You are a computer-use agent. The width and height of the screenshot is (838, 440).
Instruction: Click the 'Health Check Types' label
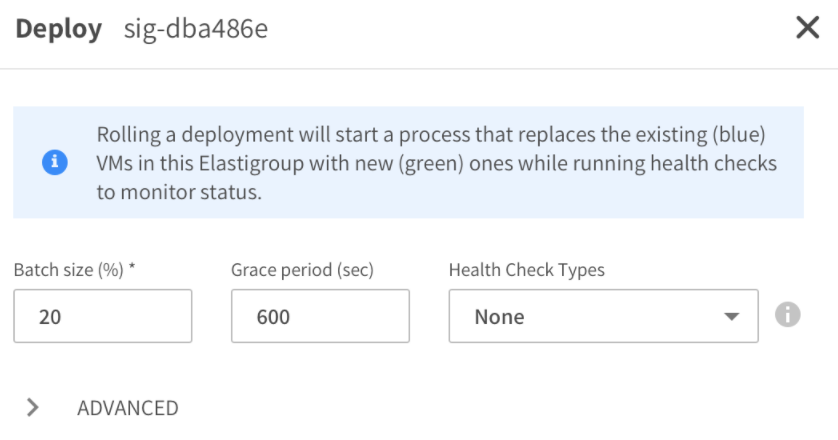tap(527, 270)
